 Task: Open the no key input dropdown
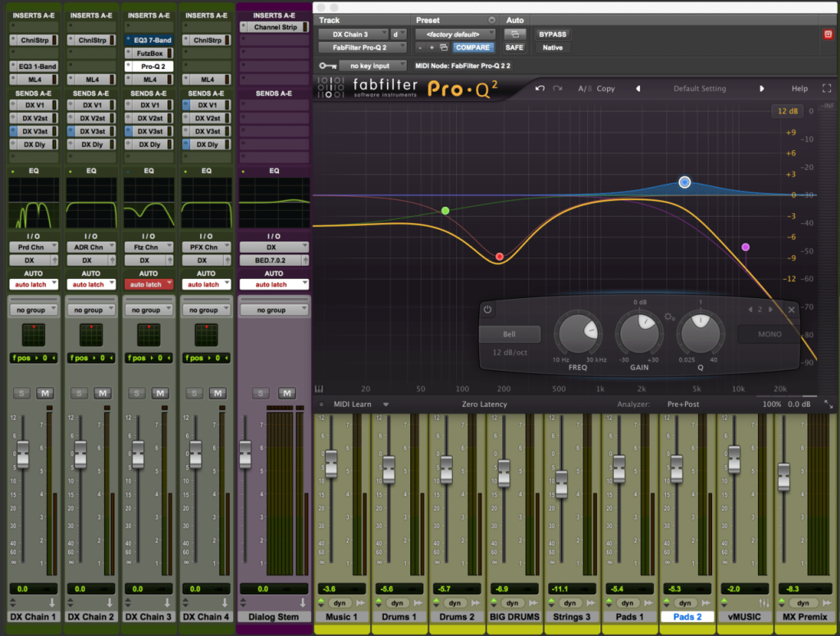click(x=373, y=66)
